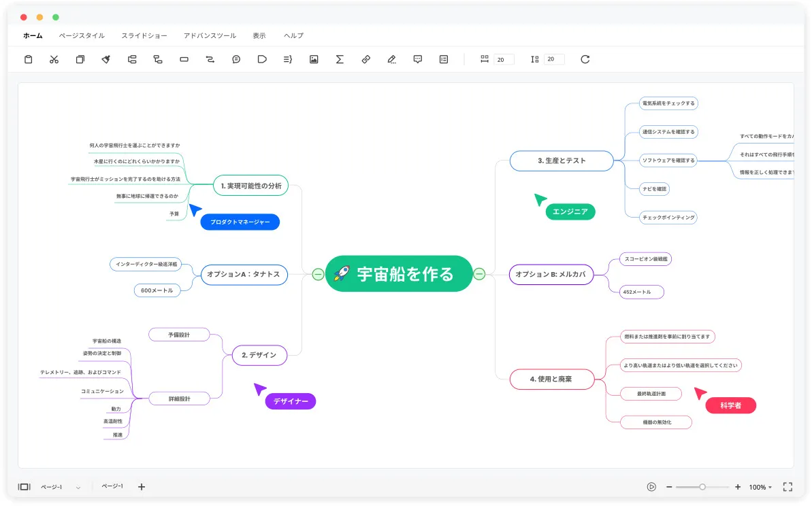Open the callout comment bubble icon

(236, 59)
